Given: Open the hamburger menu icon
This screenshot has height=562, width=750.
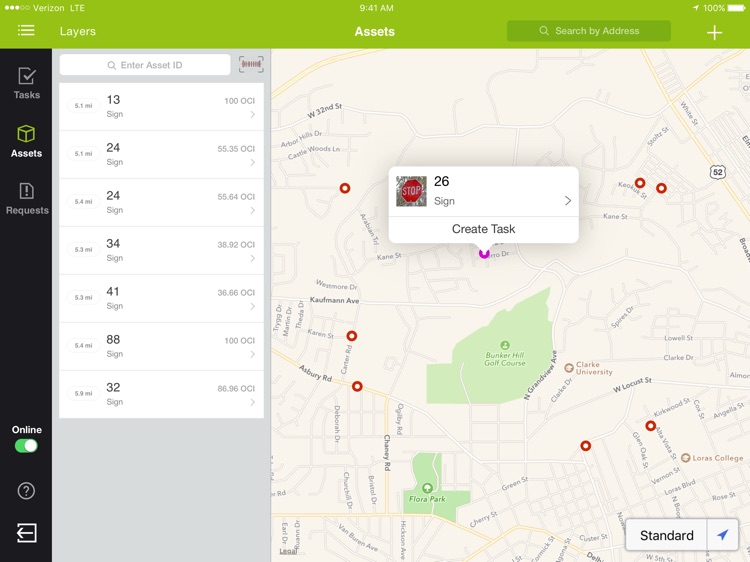Looking at the screenshot, I should click(26, 31).
